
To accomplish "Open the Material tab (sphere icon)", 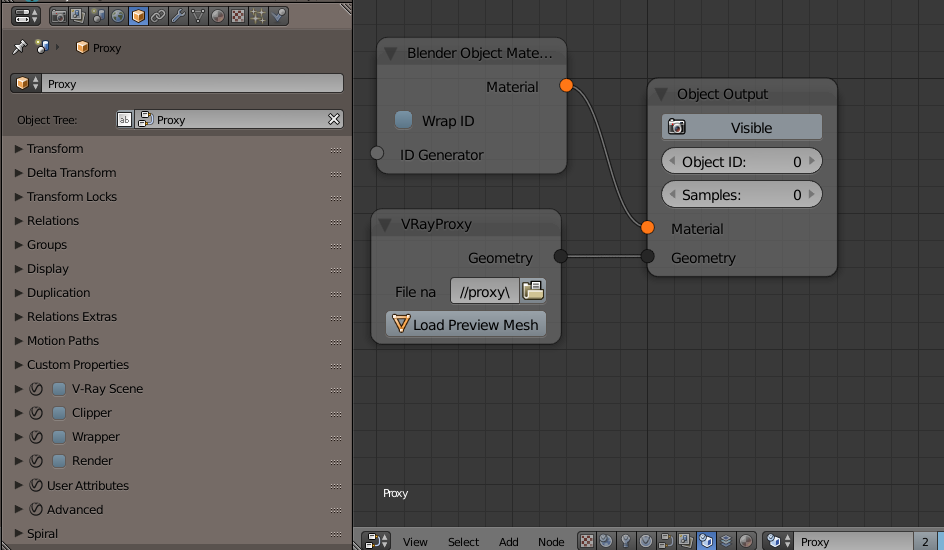I will 218,16.
